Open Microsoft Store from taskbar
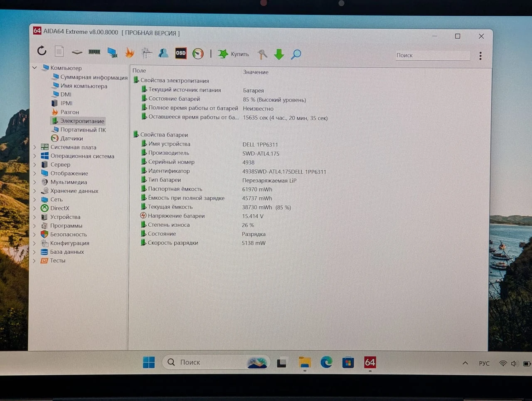Screen dimensions: 532x401 tap(348, 363)
